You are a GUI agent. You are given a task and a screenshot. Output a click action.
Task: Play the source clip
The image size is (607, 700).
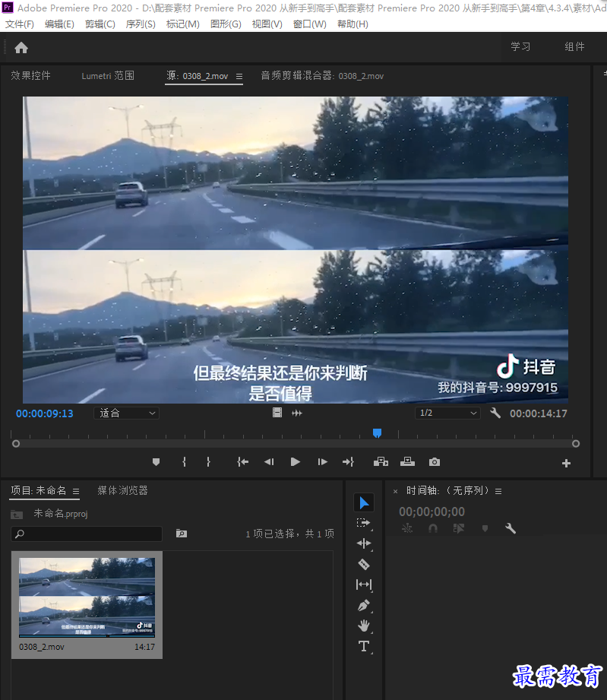tap(295, 462)
